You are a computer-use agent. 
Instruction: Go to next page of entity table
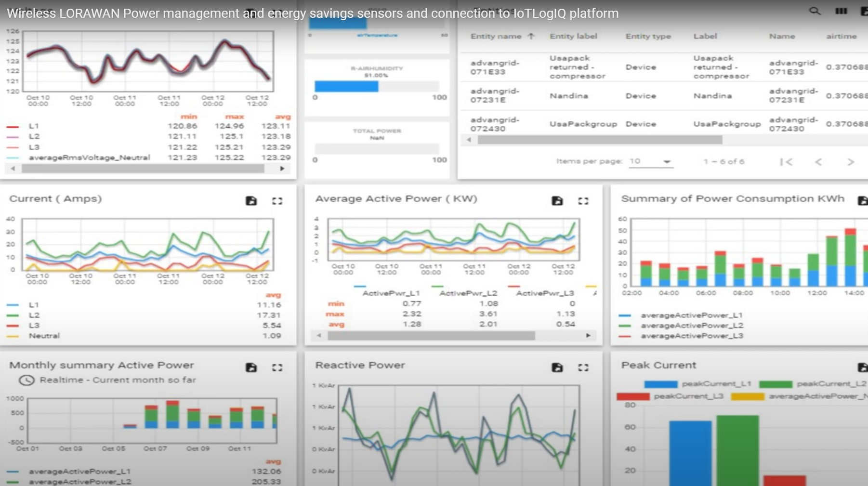coord(851,162)
